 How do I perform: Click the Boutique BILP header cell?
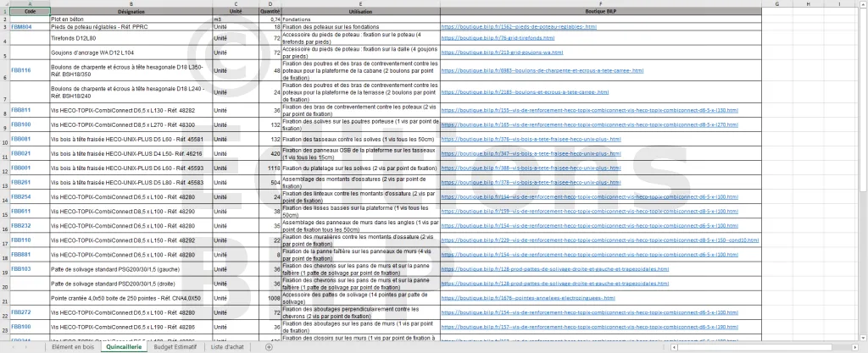click(x=600, y=11)
